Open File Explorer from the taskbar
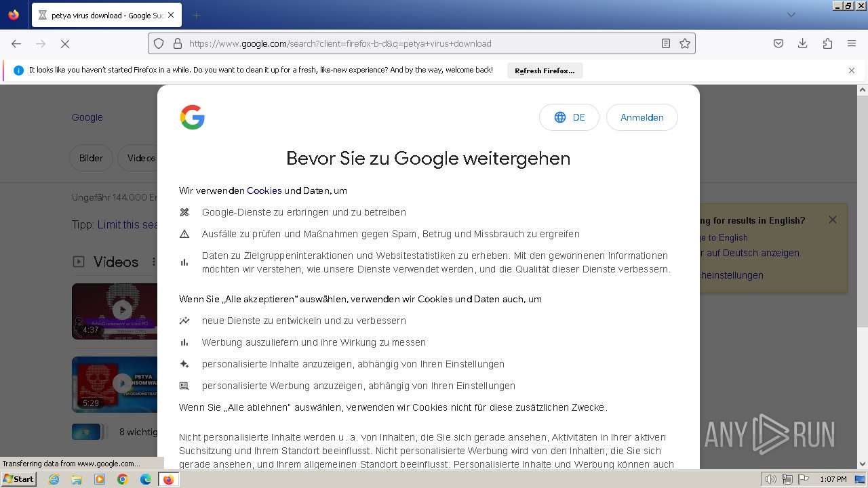This screenshot has width=868, height=488. (77, 479)
